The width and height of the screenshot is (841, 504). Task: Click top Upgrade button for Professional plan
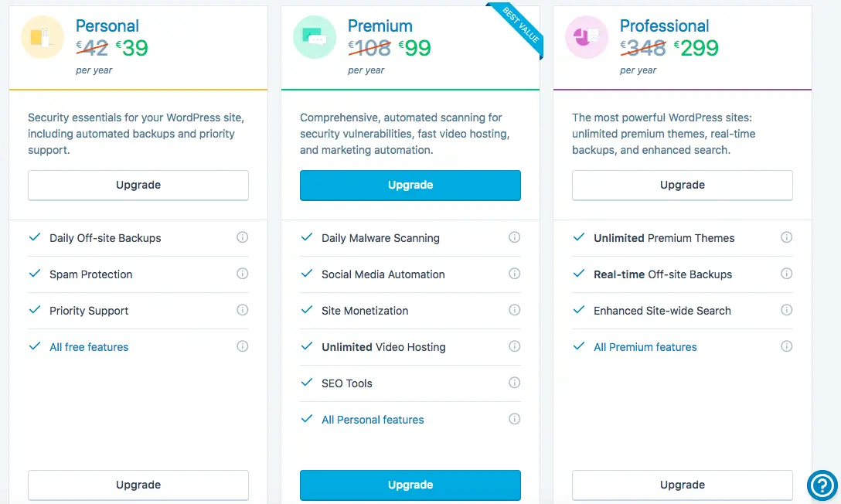tap(683, 186)
